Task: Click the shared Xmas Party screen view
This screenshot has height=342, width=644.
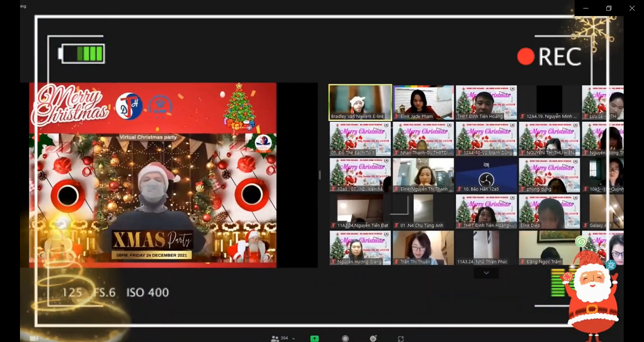Action: click(x=153, y=175)
